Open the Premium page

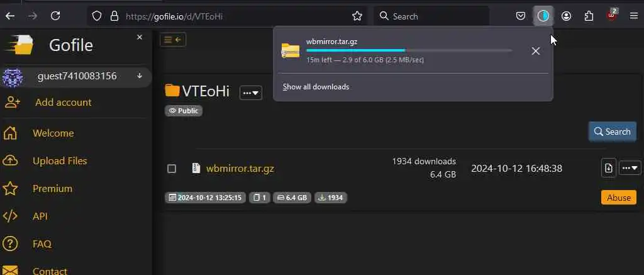[53, 189]
